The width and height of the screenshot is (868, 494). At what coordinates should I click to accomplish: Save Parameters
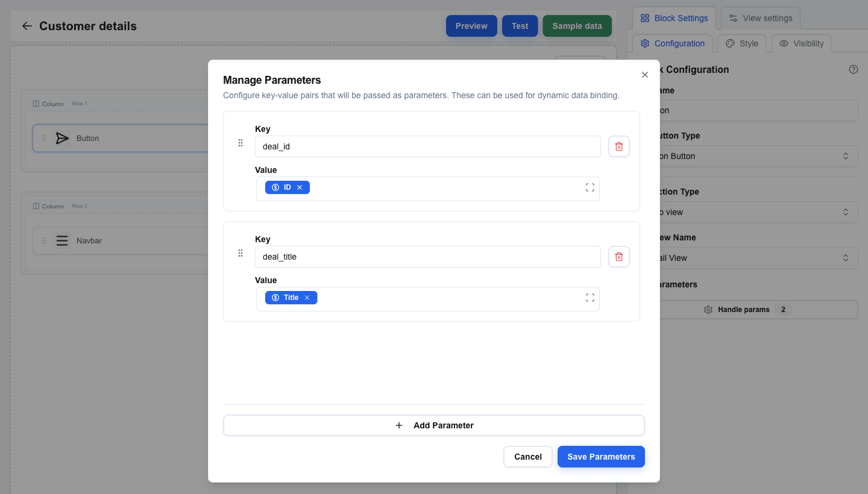click(601, 457)
